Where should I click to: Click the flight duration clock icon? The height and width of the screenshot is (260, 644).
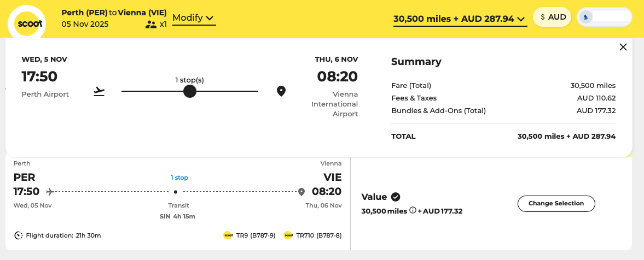tap(18, 235)
